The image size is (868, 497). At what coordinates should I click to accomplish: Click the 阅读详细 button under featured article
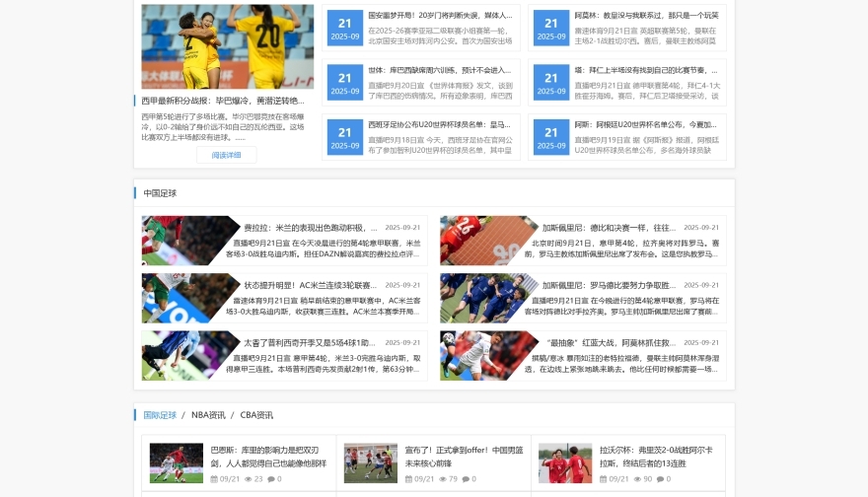[x=226, y=155]
